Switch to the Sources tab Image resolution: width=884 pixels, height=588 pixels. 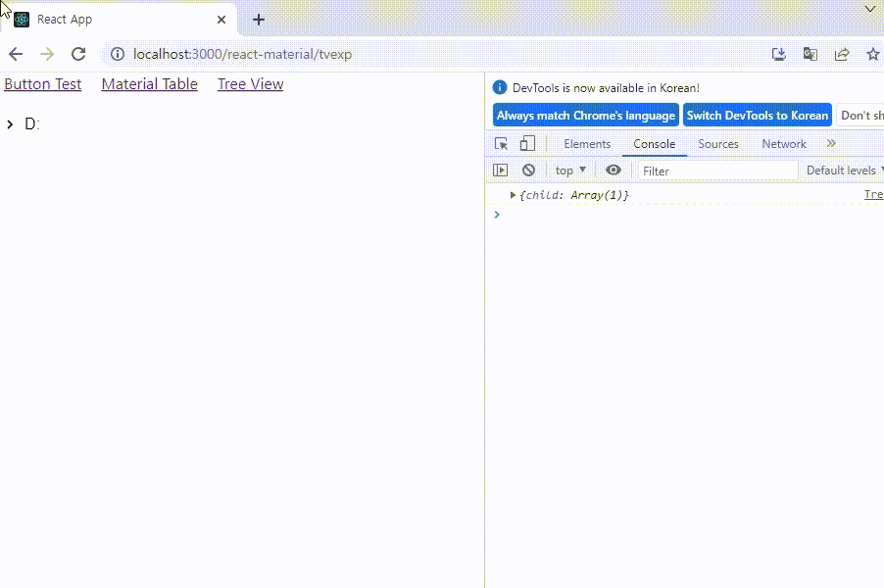[718, 144]
